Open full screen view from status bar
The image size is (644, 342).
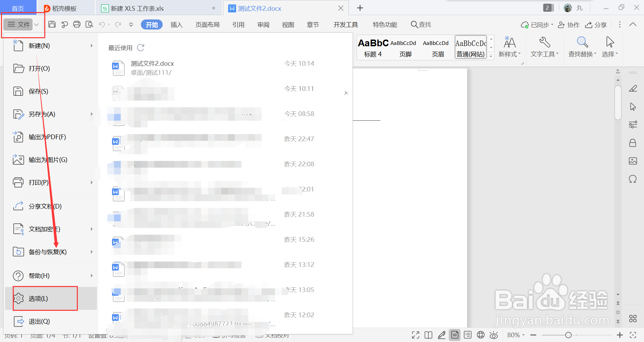point(415,335)
